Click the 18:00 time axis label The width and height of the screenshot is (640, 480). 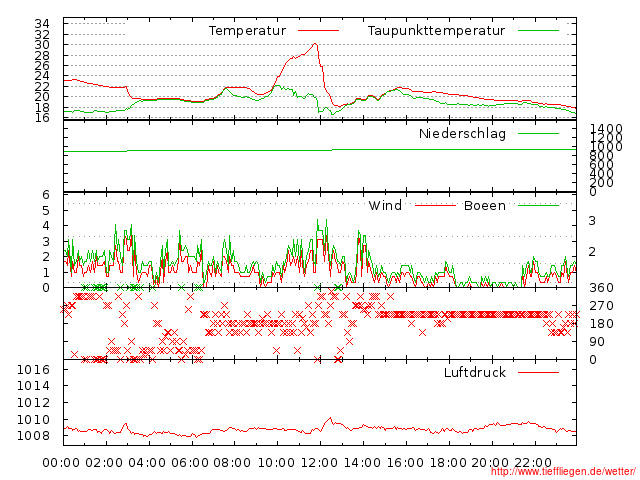[448, 463]
